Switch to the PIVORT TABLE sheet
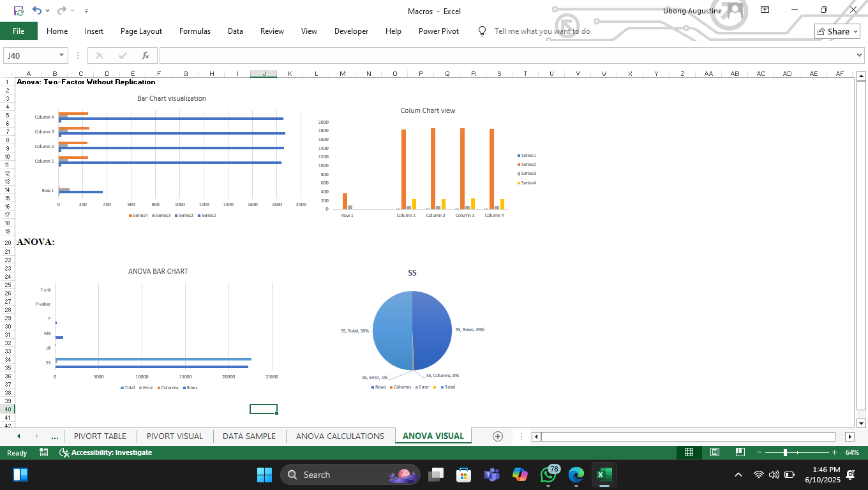 pyautogui.click(x=100, y=436)
